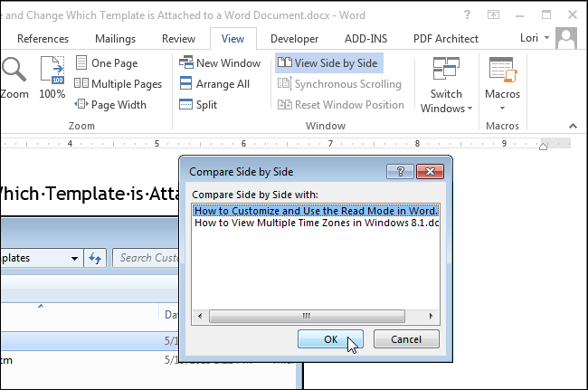The image size is (588, 390).
Task: Select 'How to View Multiple Time Zones' document
Action: point(316,224)
